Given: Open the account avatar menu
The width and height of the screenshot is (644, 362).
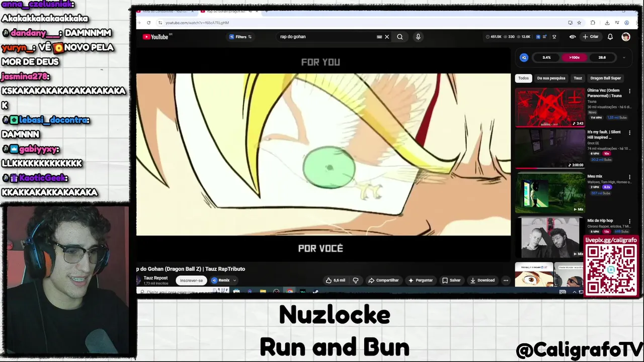Looking at the screenshot, I should (625, 37).
